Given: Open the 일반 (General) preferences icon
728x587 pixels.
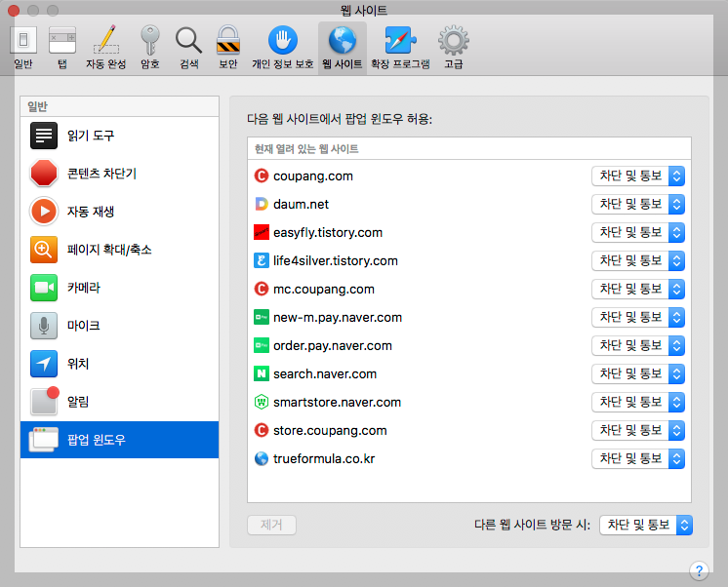Looking at the screenshot, I should tap(23, 40).
